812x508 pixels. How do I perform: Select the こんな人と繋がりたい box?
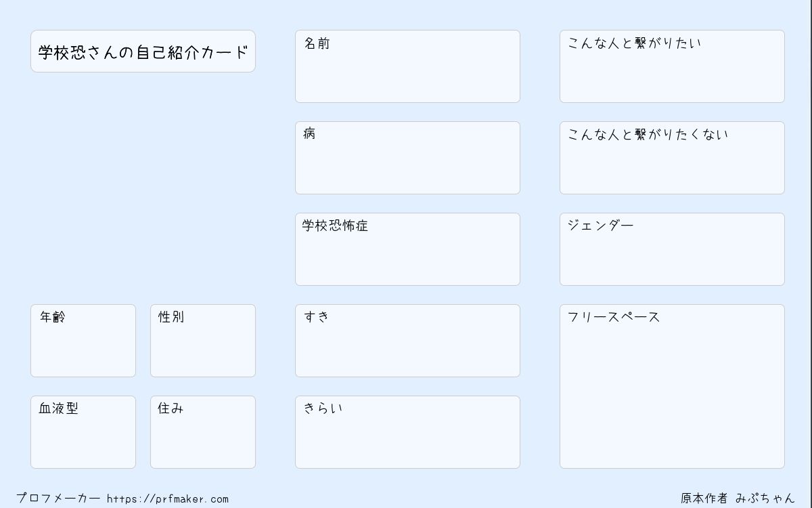click(x=672, y=66)
